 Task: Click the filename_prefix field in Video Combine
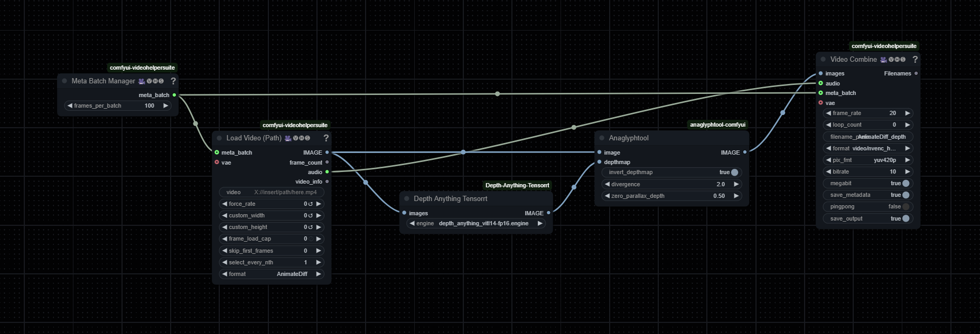868,137
